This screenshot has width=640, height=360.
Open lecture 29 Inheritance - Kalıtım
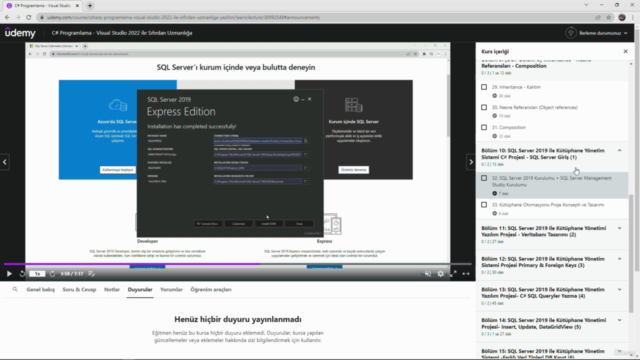(x=516, y=87)
